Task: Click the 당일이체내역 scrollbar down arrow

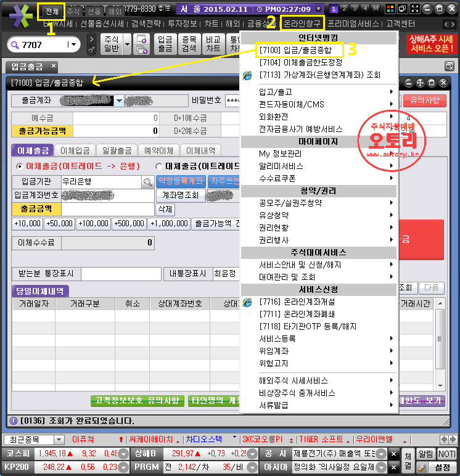Action: 440,386
